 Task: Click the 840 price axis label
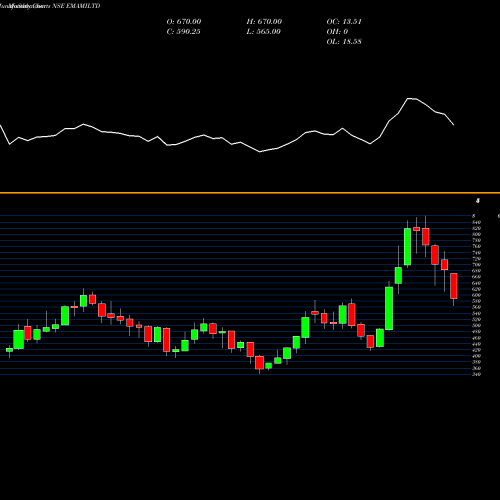(x=477, y=222)
